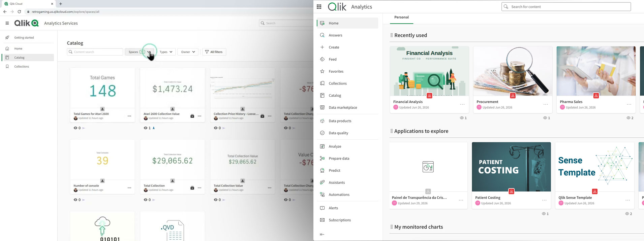The height and width of the screenshot is (241, 644).
Task: Open more options for Number of console
Action: pos(129,188)
